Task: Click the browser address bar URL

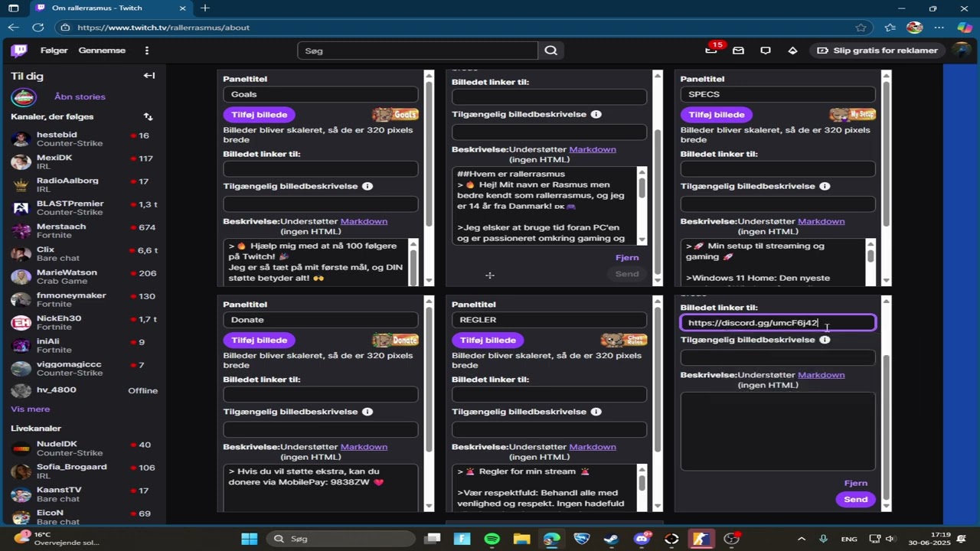Action: 163,28
